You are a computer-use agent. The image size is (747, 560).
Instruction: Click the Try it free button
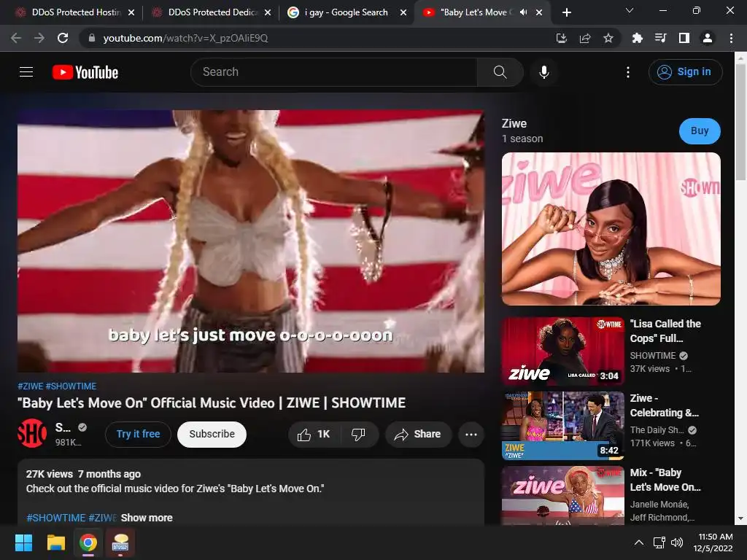point(138,435)
